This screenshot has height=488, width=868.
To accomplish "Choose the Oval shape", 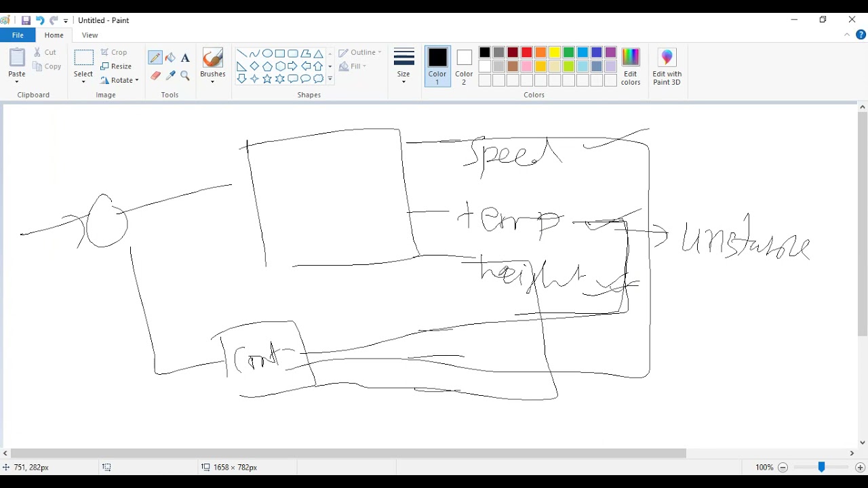I will [267, 54].
